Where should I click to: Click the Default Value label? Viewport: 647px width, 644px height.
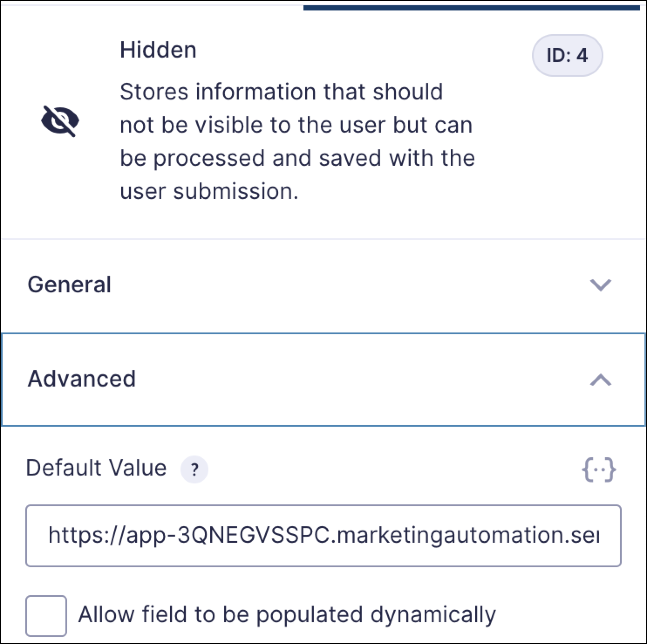point(96,468)
